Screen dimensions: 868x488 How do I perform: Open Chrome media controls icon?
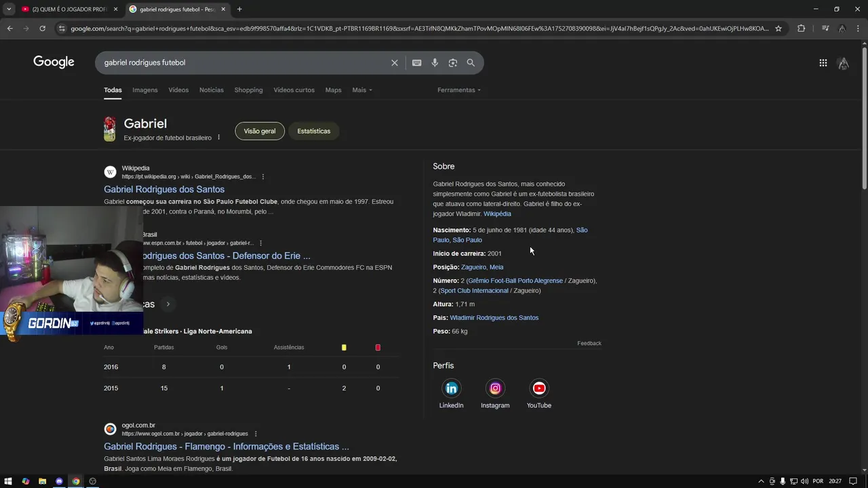(x=825, y=28)
